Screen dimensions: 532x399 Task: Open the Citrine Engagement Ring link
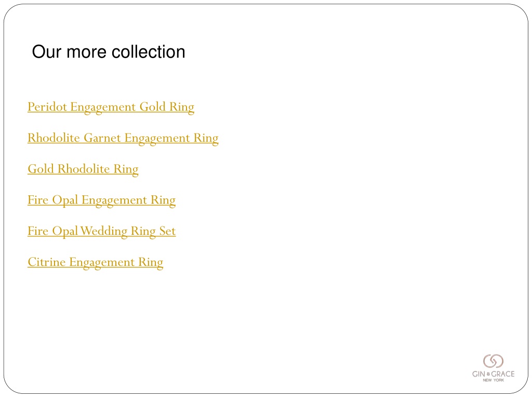[96, 262]
